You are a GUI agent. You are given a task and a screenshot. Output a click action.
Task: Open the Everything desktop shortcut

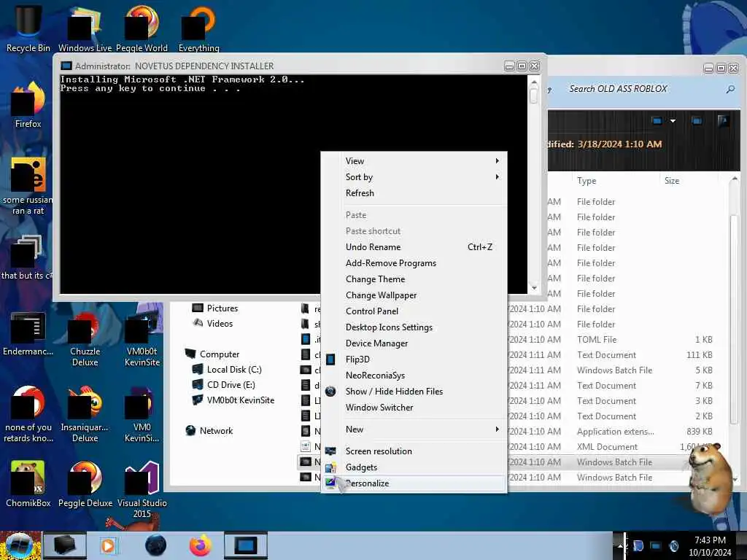coord(199,27)
